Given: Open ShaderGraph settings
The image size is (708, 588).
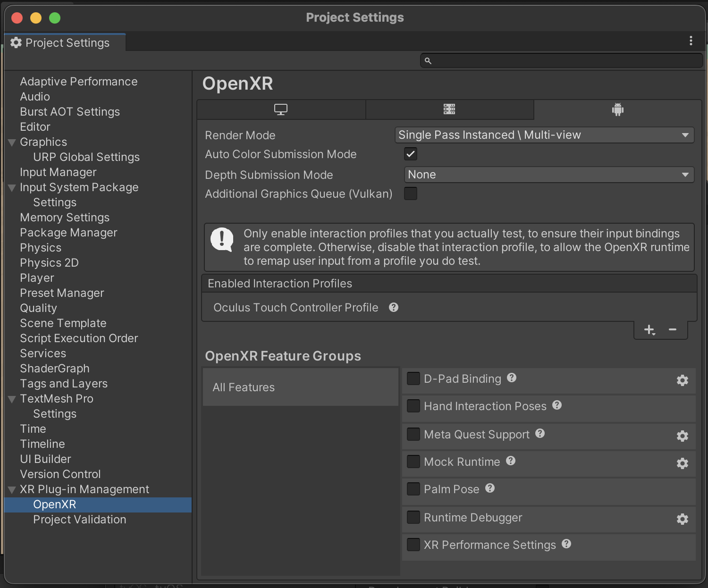Looking at the screenshot, I should pos(55,369).
